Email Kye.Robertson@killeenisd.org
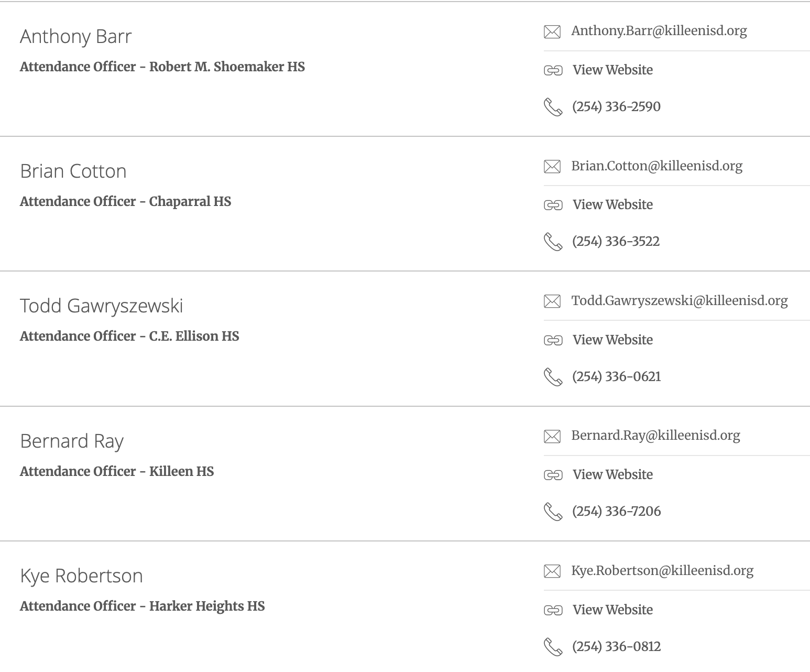Image resolution: width=810 pixels, height=672 pixels. click(x=662, y=571)
